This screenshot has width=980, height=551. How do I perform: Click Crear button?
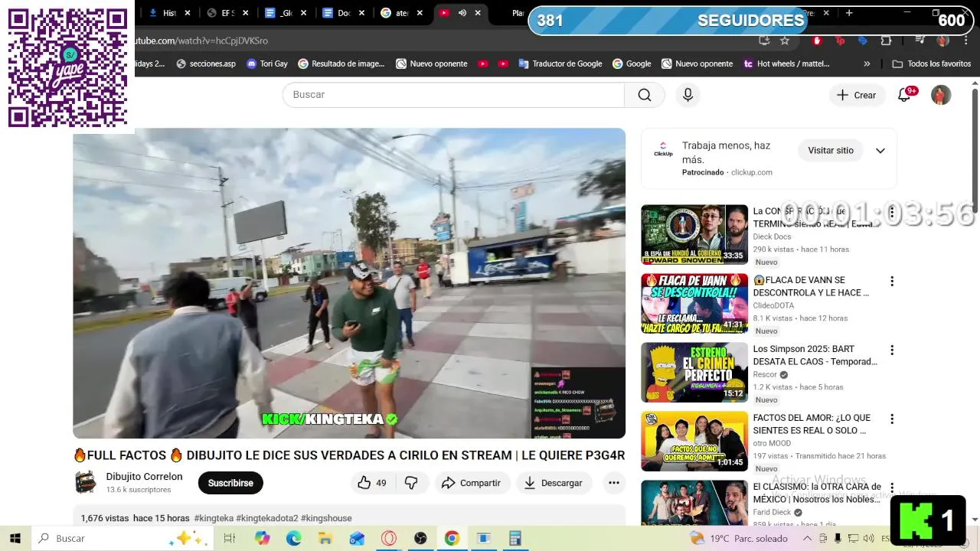pos(857,95)
